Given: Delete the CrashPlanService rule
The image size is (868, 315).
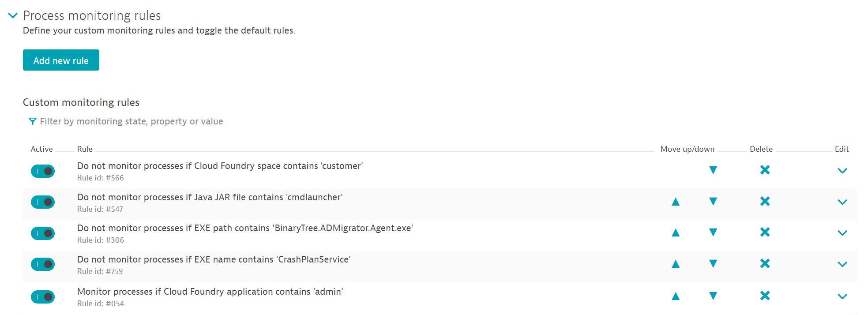Looking at the screenshot, I should pyautogui.click(x=765, y=264).
